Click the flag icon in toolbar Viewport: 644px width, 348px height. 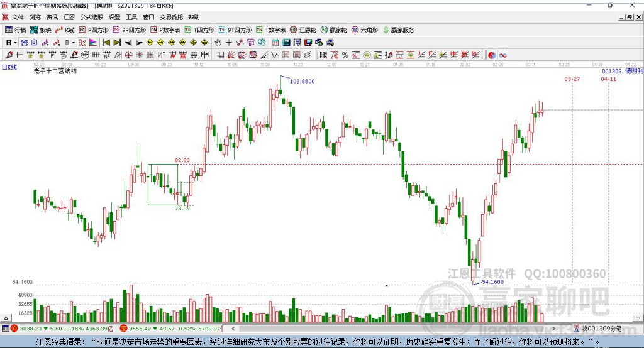(93, 43)
